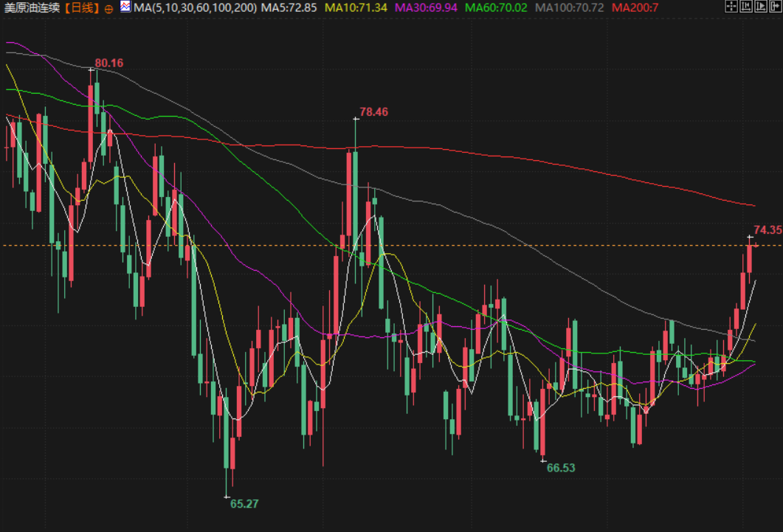Toggle the yellow MA10:71.34 legend label

356,8
